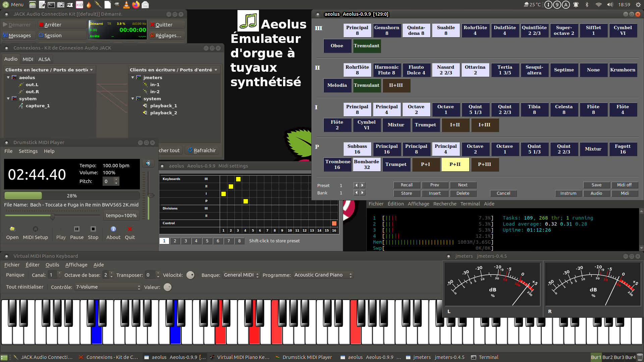Toggle the Melodia stop

tap(337, 85)
